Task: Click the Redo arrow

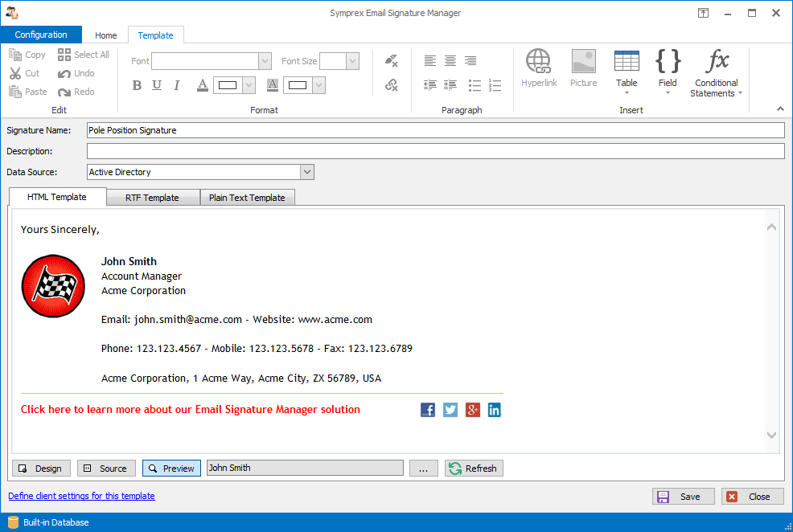Action: point(64,92)
